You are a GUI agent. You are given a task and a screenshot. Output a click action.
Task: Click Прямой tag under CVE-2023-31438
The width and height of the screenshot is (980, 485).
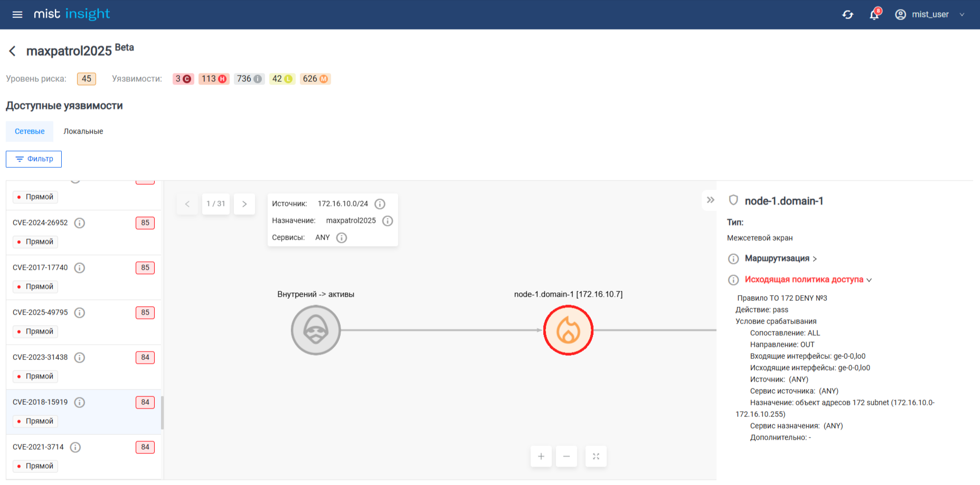(x=35, y=376)
